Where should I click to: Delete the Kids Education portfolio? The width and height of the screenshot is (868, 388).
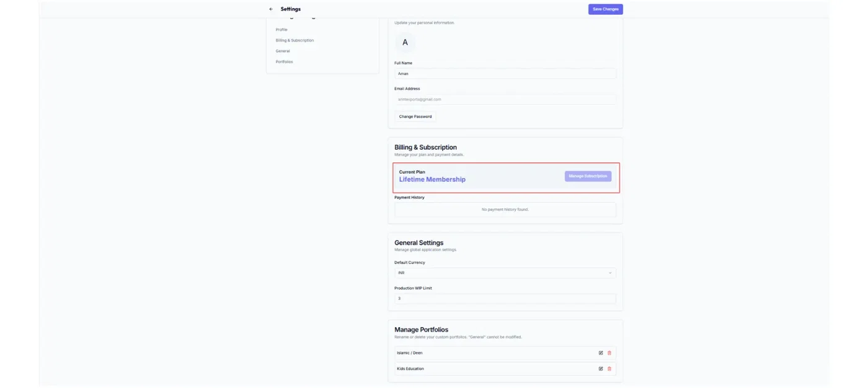tap(609, 369)
